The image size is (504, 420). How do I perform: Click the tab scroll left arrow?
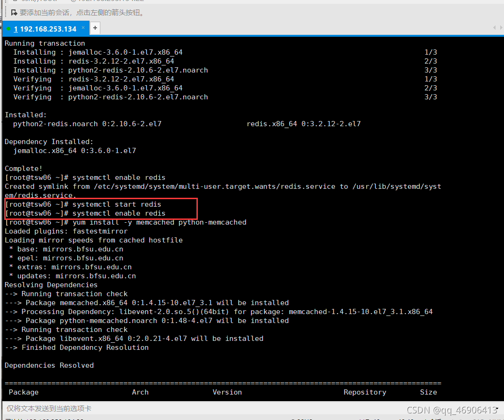pos(495,28)
